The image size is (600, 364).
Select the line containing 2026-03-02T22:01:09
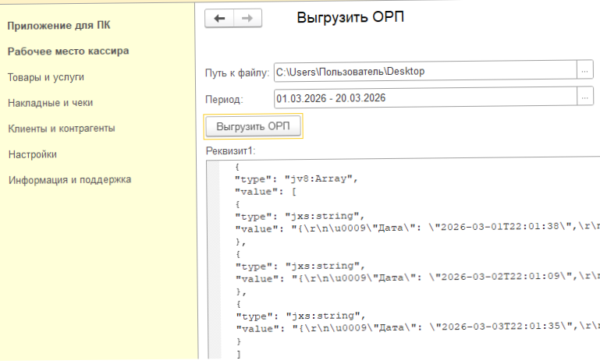[x=414, y=279]
